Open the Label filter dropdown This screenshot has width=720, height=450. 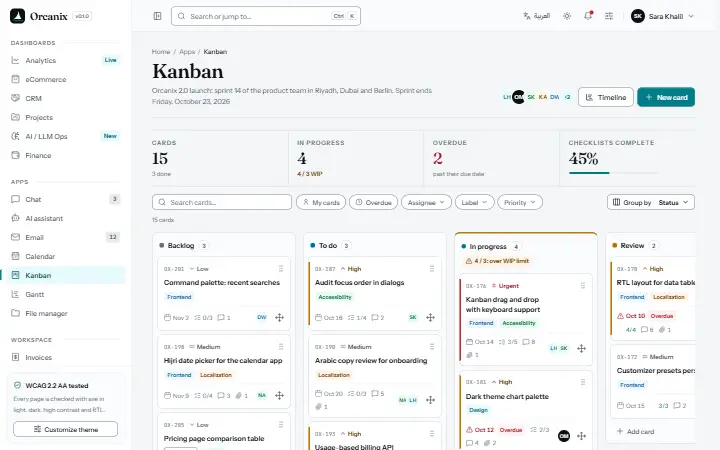[x=474, y=202]
